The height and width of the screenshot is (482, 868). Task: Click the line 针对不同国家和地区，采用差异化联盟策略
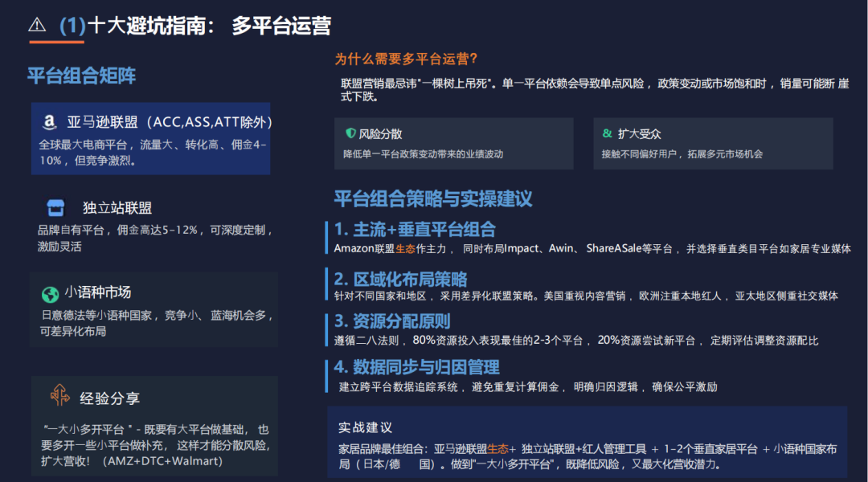coord(436,296)
